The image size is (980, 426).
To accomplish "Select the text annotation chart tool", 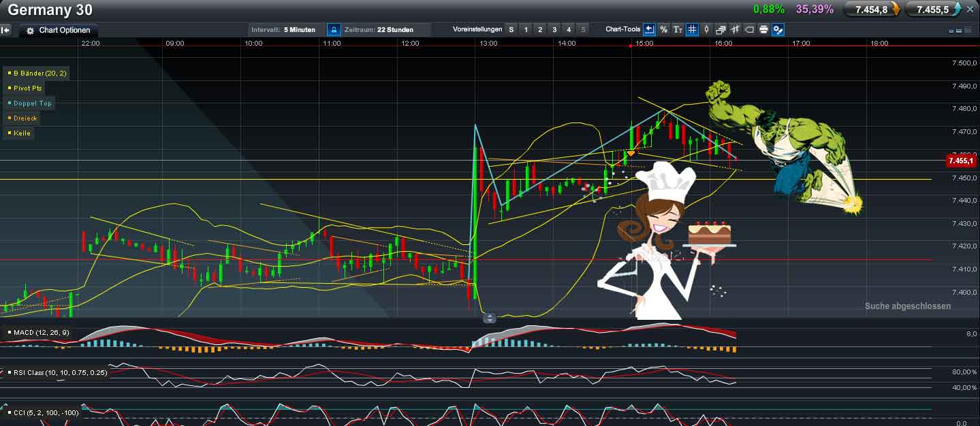I will pos(678,29).
